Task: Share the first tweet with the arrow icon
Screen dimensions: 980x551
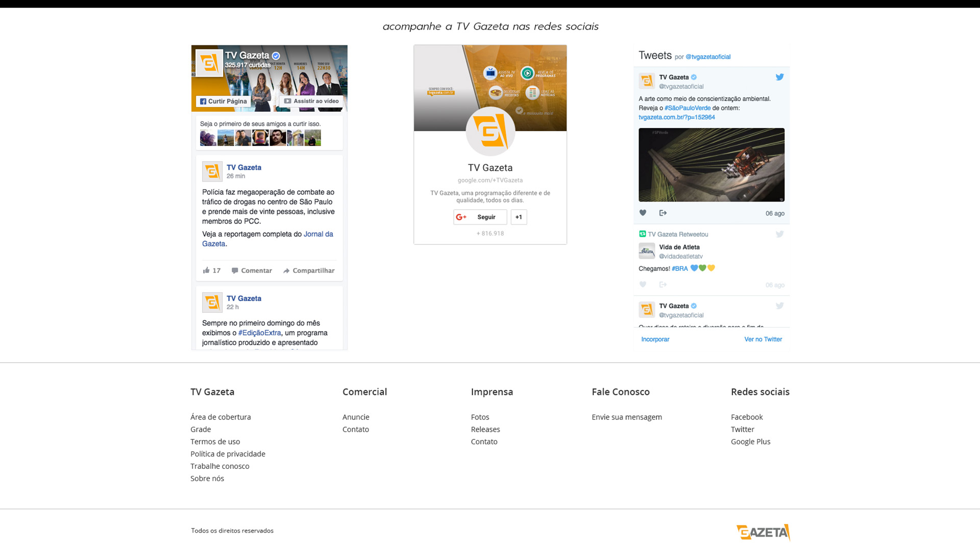Action: pos(663,213)
